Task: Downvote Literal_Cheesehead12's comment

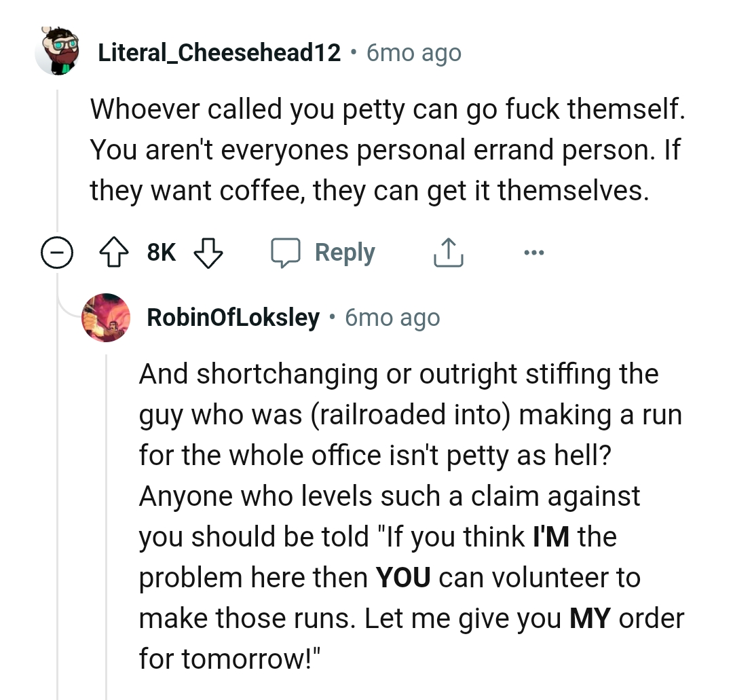Action: (x=209, y=252)
